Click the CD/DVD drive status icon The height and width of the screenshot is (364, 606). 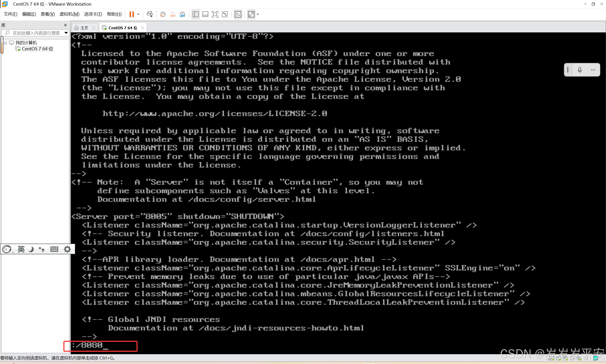(559, 358)
